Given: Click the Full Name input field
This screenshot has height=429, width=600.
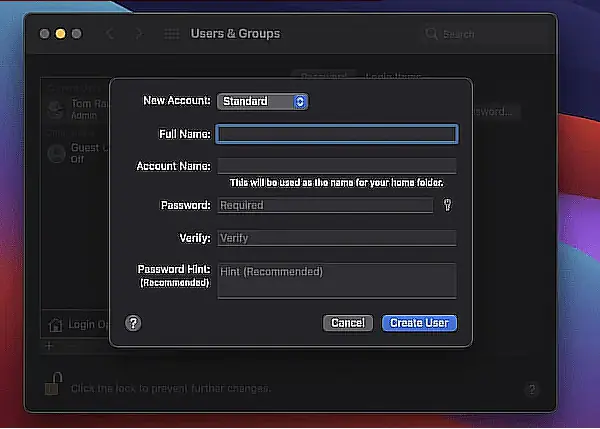Looking at the screenshot, I should coord(337,134).
